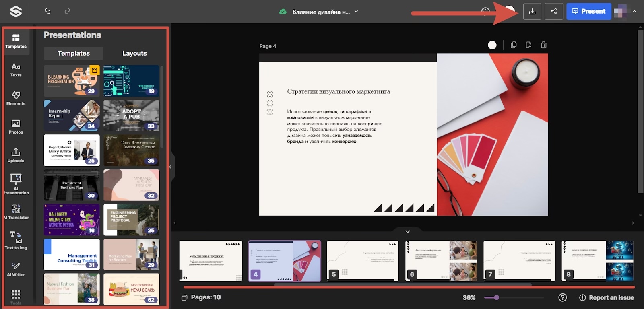Collapse the Presentations side panel
The width and height of the screenshot is (644, 309).
(x=171, y=167)
